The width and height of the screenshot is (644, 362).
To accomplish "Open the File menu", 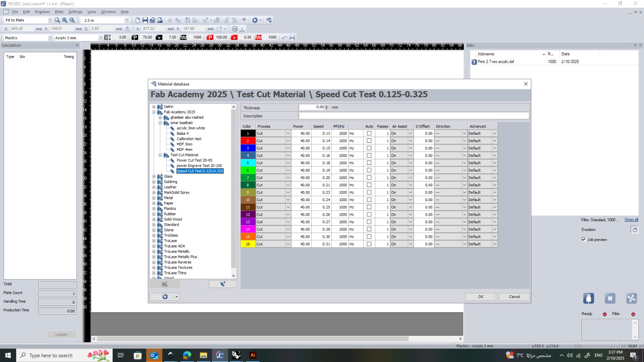I will click(x=15, y=12).
